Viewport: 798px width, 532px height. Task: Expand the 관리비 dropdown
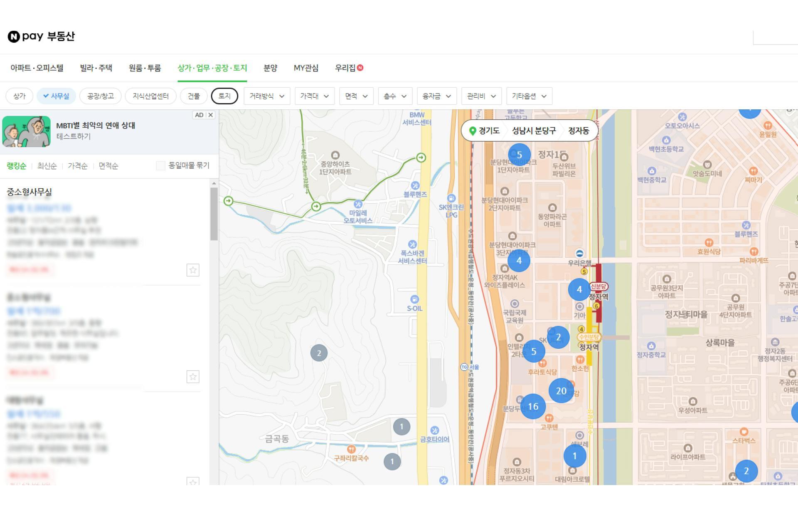point(482,96)
